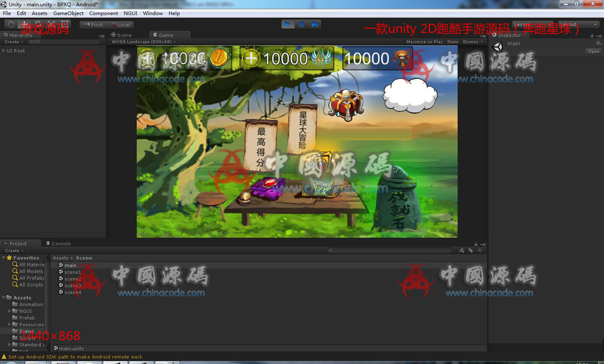Screen dimensions: 604x364
Task: Select the Scale tool in toolbar
Action: pyautogui.click(x=51, y=24)
